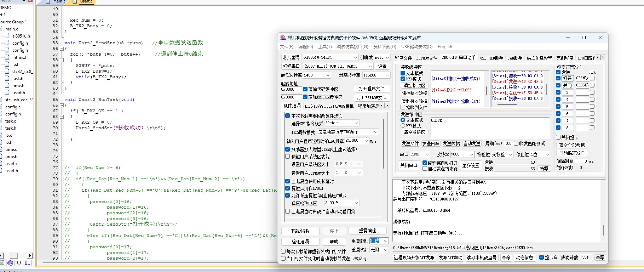Open parity bit dropdown
Screen dimensions: 644x272
click(502, 154)
